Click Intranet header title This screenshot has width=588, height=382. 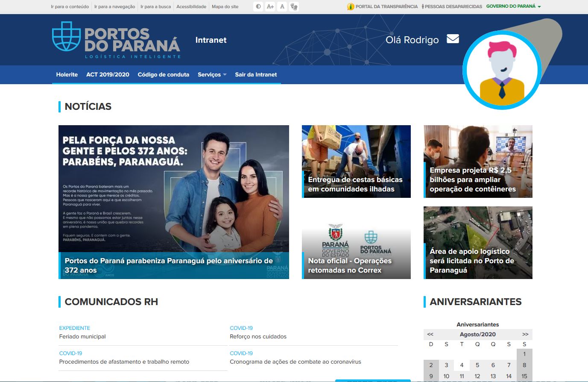(211, 40)
